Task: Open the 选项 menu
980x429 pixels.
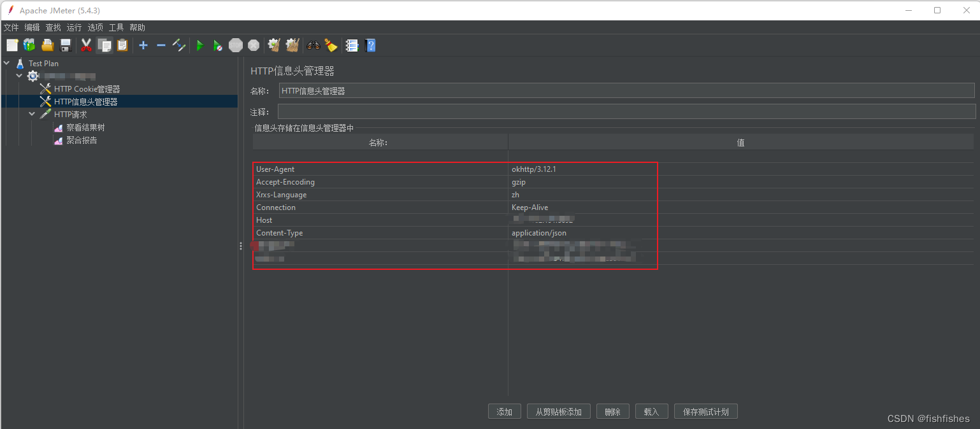Action: 96,27
